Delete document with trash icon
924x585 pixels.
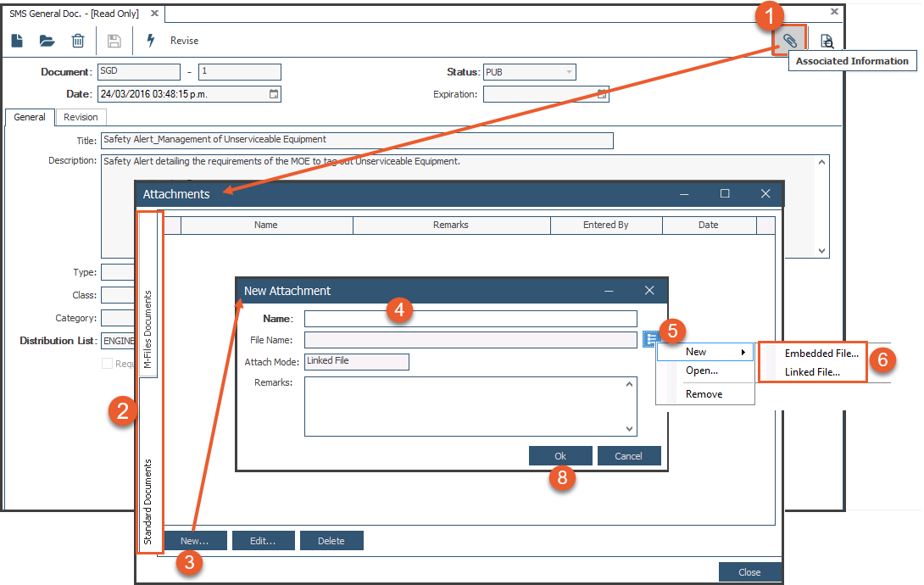point(78,41)
